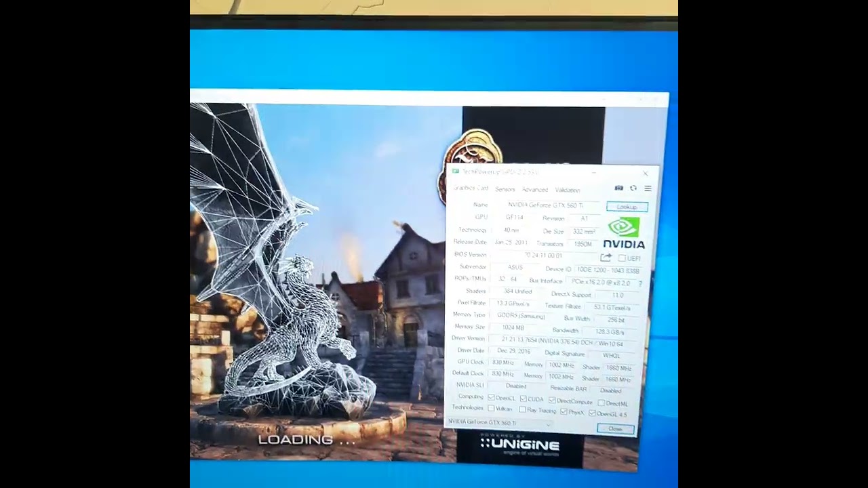Toggle the OpenCL checkbox

tap(491, 397)
